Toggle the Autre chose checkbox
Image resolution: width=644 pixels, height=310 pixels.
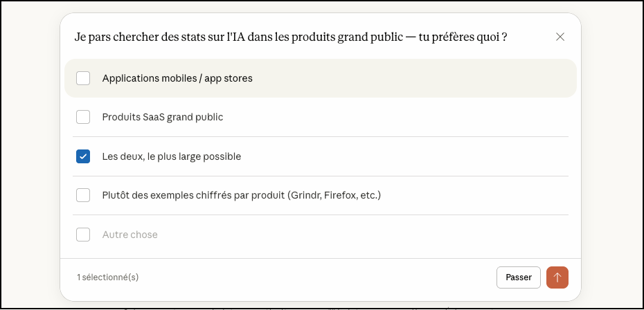pyautogui.click(x=83, y=235)
